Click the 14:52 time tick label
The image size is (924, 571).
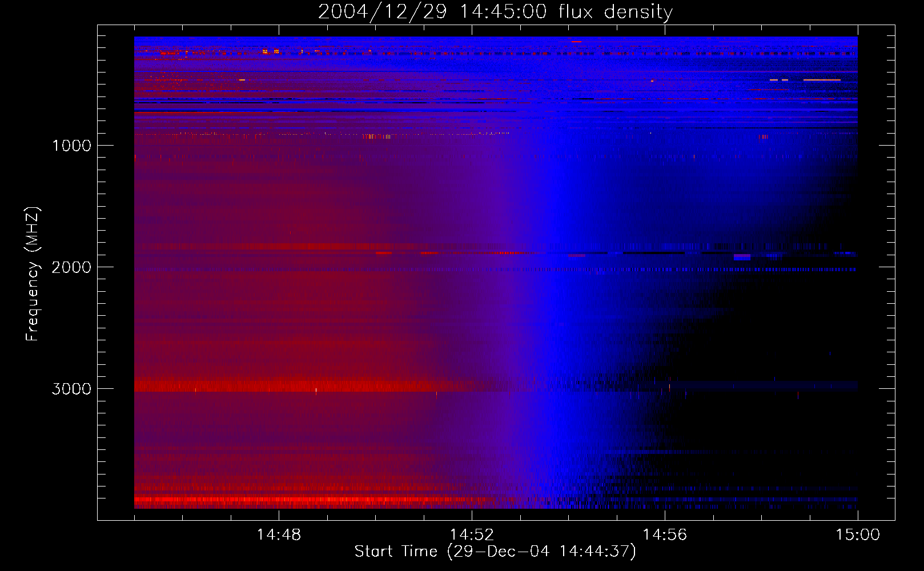[x=472, y=535]
